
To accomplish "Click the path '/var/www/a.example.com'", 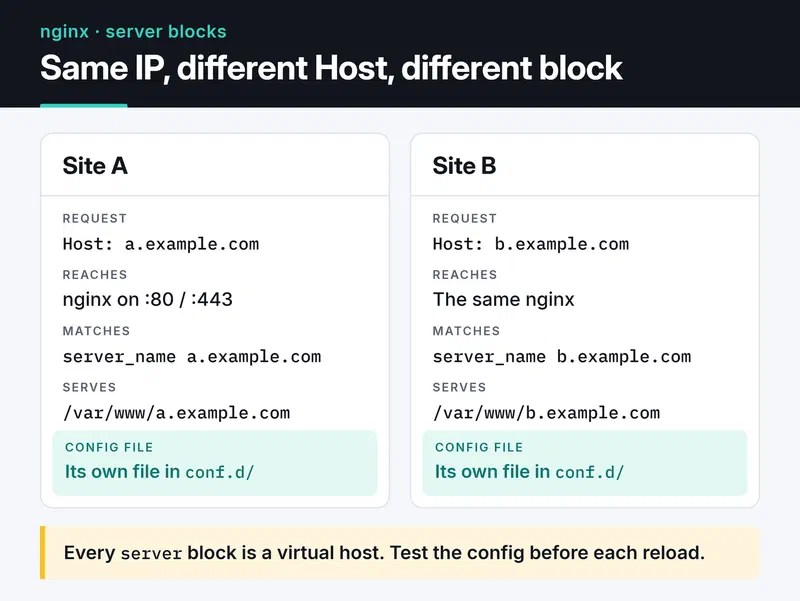I will [x=177, y=413].
